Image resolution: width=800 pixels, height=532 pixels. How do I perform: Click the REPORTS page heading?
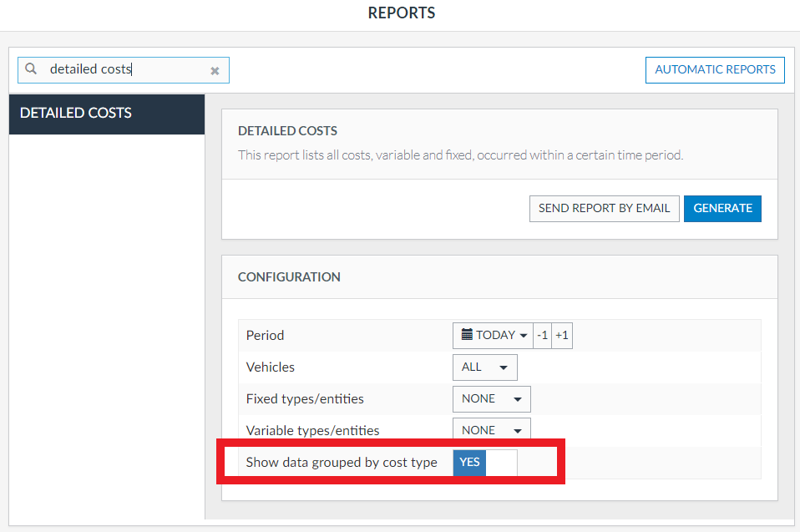401,13
